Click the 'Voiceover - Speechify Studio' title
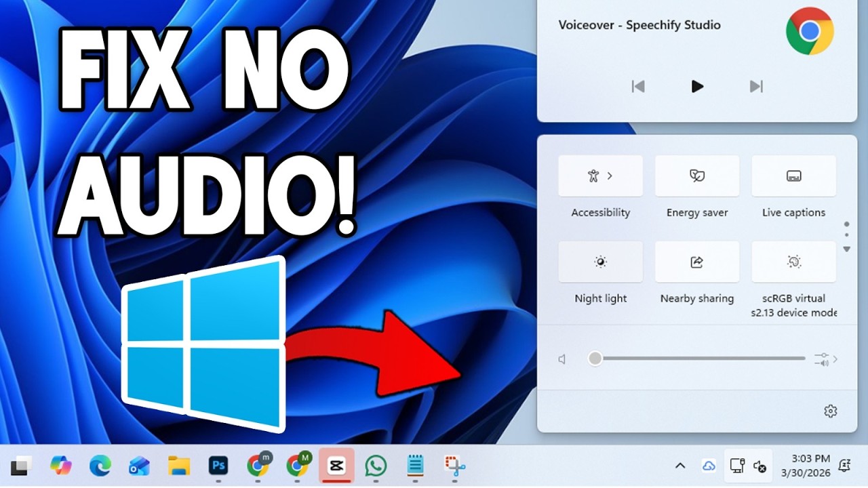Screen dimensions: 868x488 coord(639,25)
